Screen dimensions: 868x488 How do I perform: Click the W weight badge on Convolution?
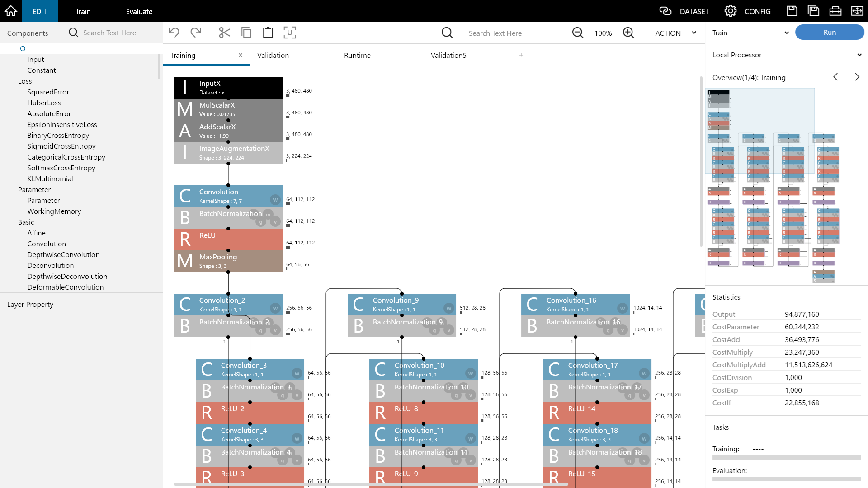coord(275,200)
